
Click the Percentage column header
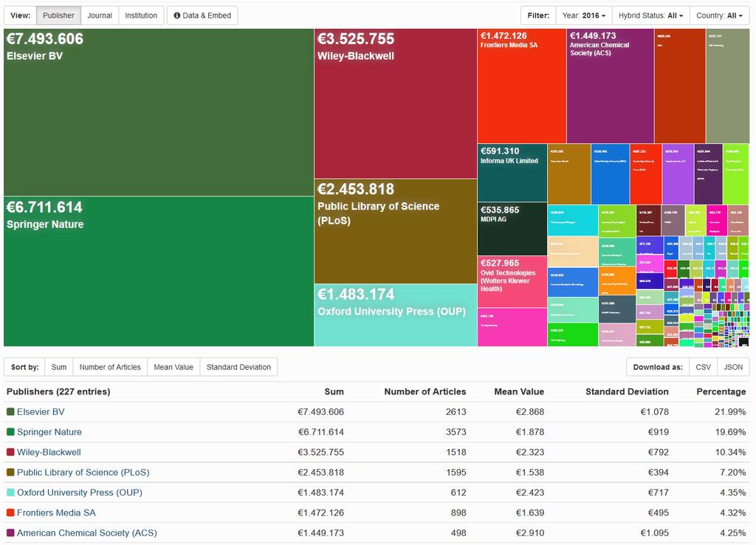(721, 391)
